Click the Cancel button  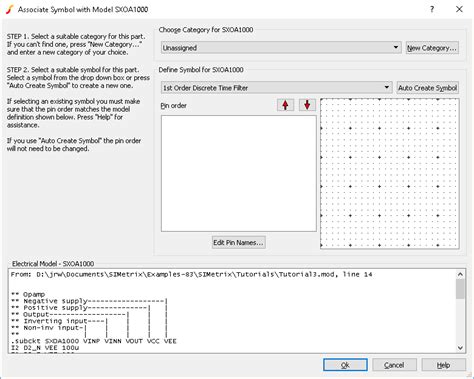(x=394, y=365)
